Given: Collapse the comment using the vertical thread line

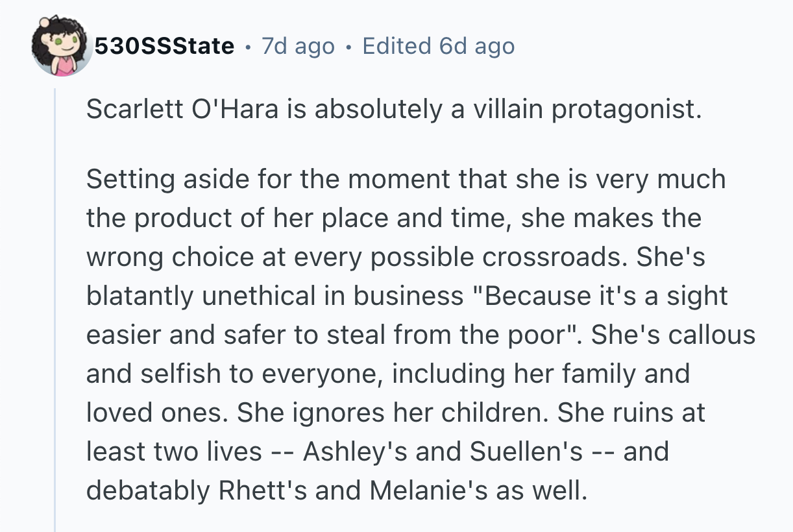Looking at the screenshot, I should click(55, 311).
